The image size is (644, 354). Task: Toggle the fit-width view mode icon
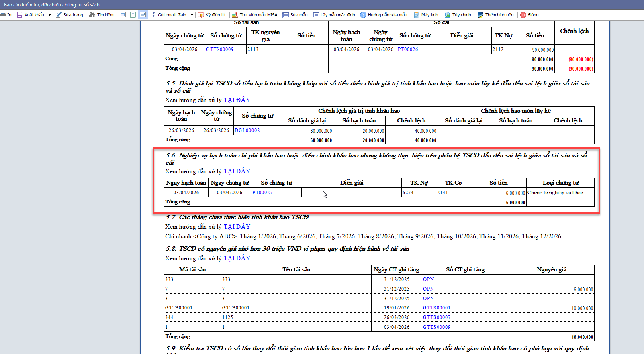tap(143, 15)
